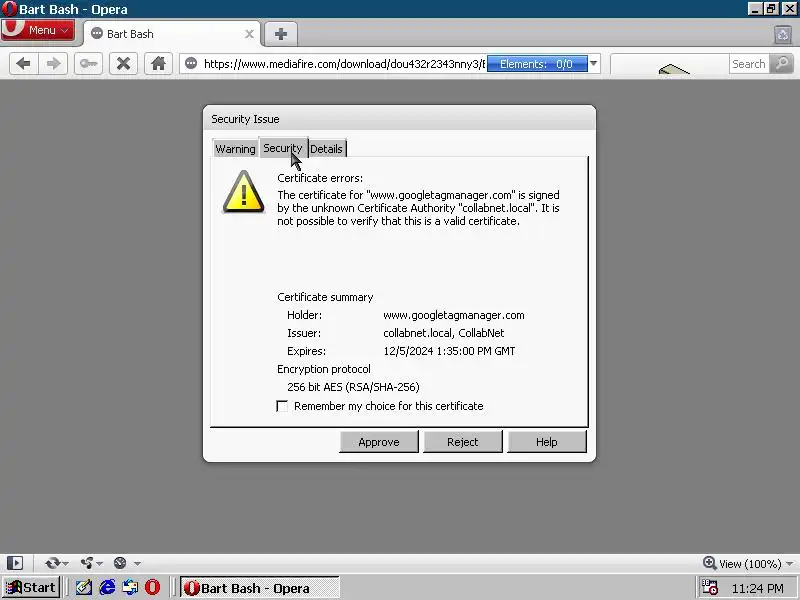Expand the View zoom dropdown arrow
The height and width of the screenshot is (600, 800).
[789, 564]
